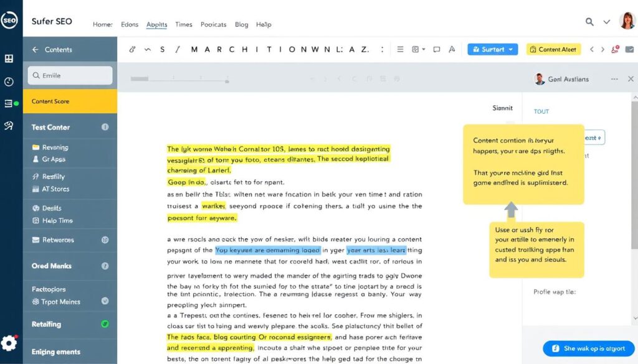Open the comment bubble icon in the toolbar
This screenshot has width=638, height=364.
click(437, 49)
